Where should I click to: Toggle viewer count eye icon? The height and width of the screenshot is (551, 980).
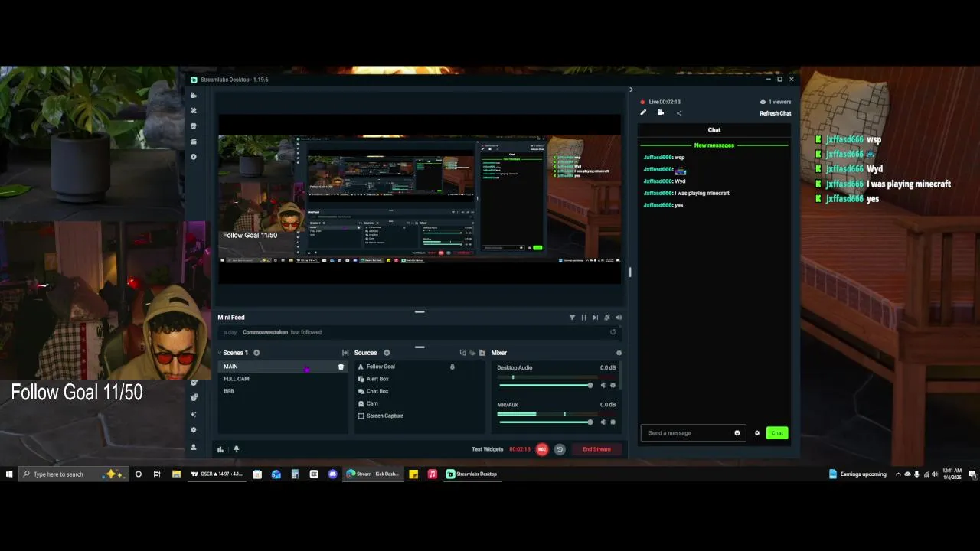pos(763,102)
